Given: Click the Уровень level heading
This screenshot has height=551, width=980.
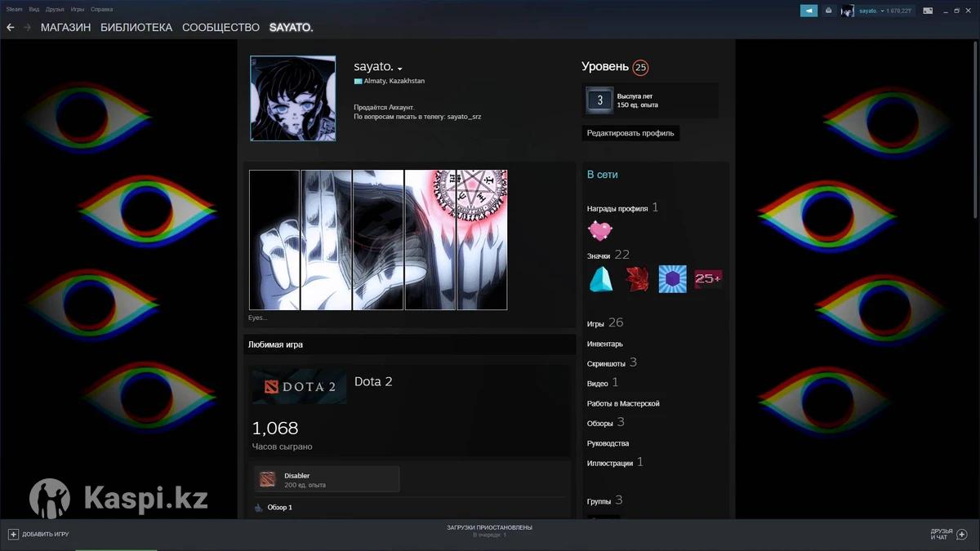Looking at the screenshot, I should (x=605, y=66).
